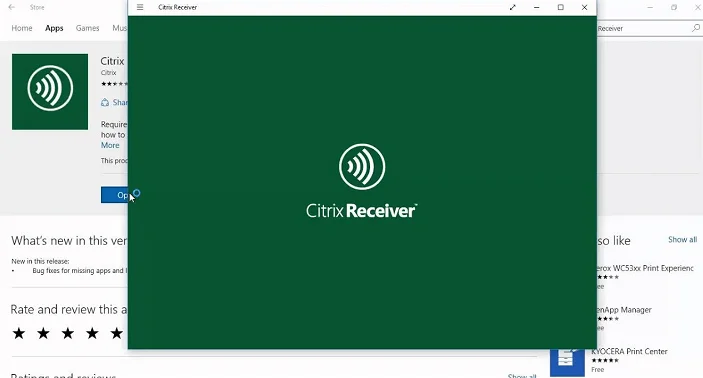703x378 pixels.
Task: Open the Home tab in Store
Action: (22, 28)
